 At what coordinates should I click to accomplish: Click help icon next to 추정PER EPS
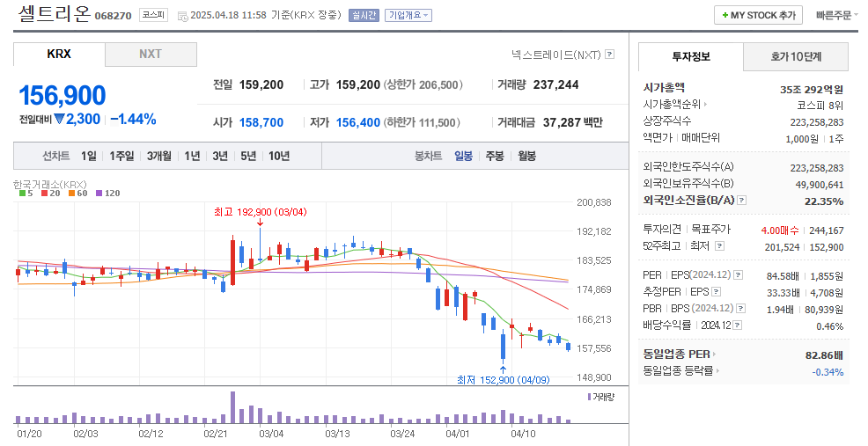point(717,292)
